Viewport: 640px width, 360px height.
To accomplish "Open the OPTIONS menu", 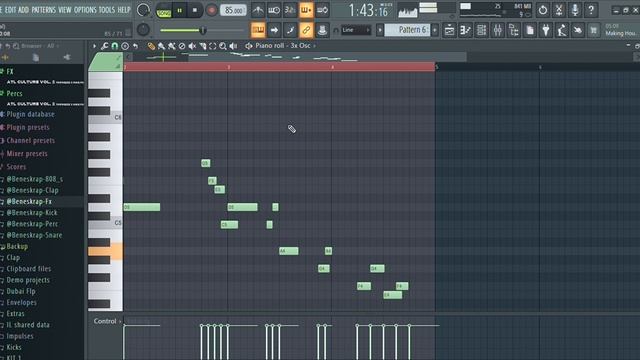I will pos(85,10).
